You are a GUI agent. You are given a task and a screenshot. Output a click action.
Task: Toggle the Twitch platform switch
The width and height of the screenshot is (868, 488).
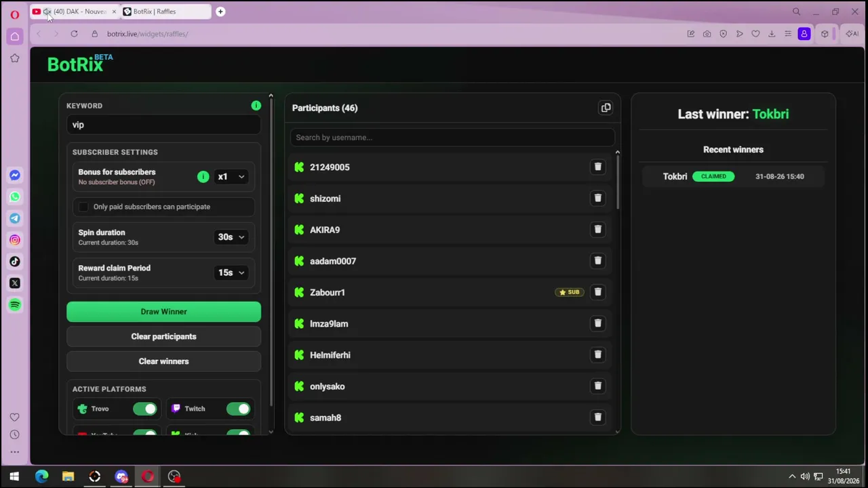tap(238, 409)
